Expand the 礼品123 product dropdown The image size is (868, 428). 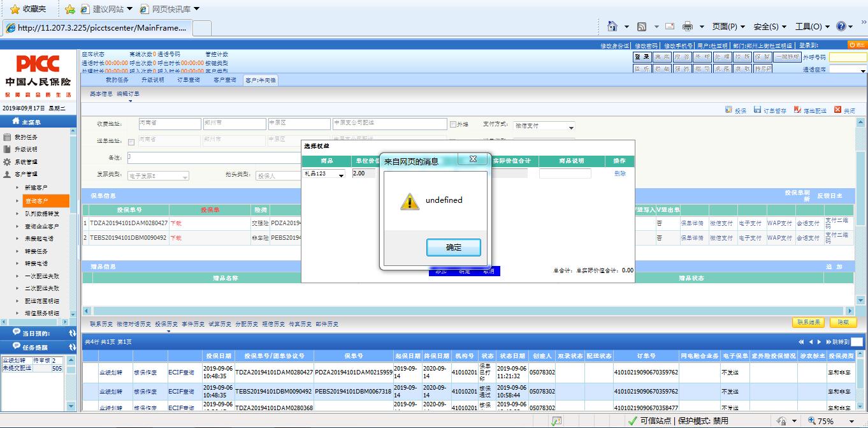341,175
